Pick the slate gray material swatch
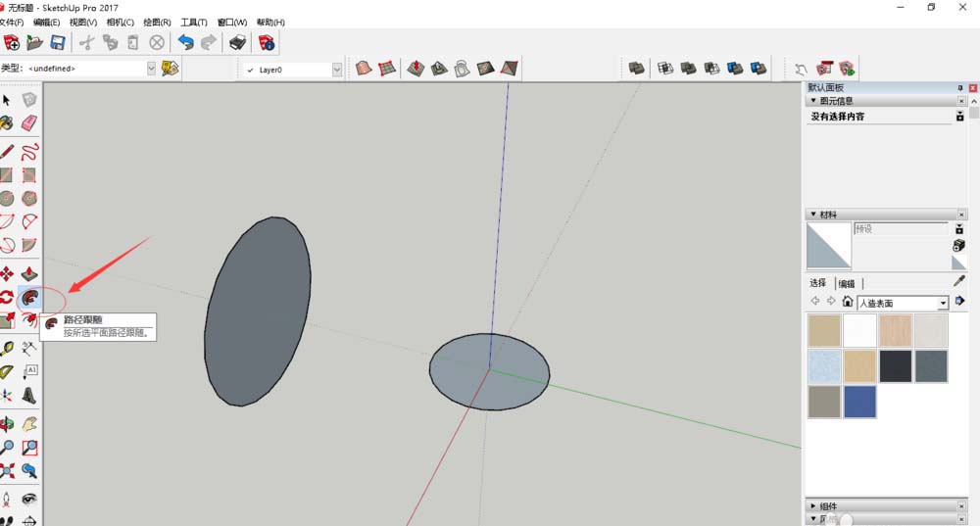980x526 pixels. [931, 366]
